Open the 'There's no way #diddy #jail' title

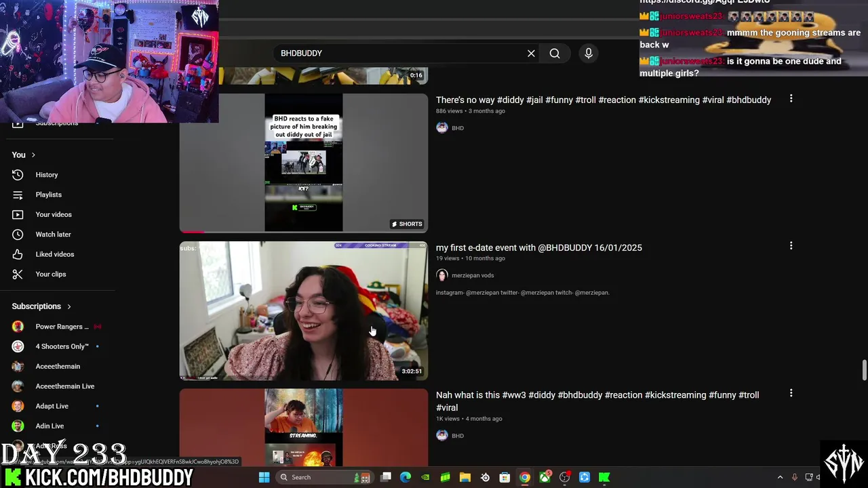point(604,100)
